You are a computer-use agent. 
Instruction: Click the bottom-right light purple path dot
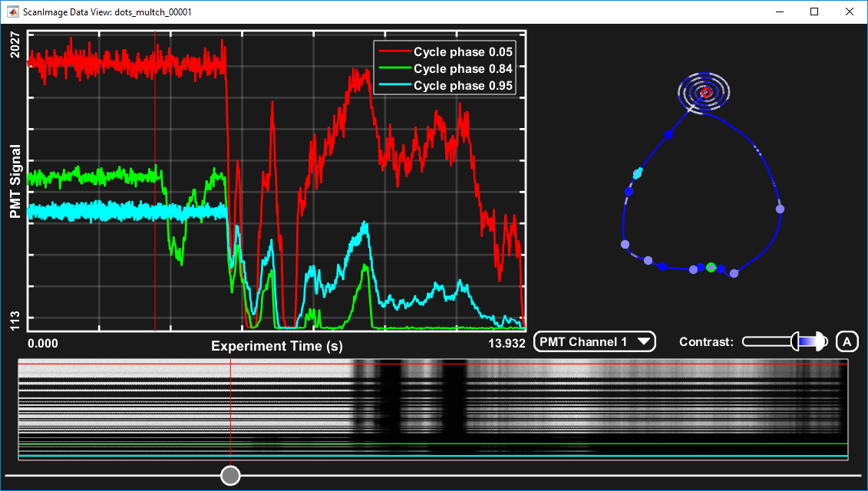(x=734, y=273)
